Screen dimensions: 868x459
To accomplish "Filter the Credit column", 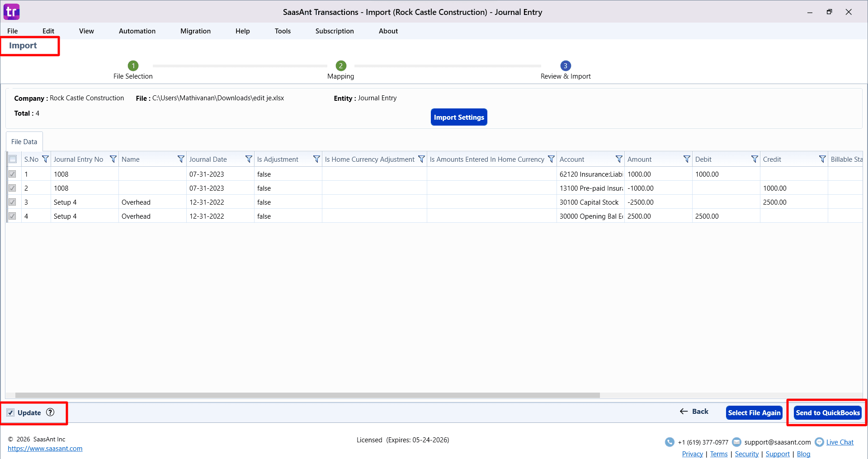I will pos(822,159).
